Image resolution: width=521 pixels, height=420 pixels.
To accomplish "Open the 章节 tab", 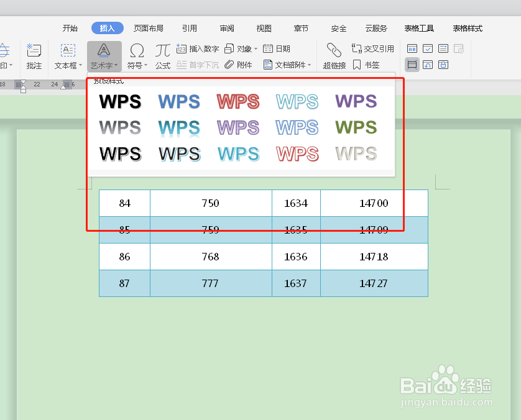I will coord(301,28).
